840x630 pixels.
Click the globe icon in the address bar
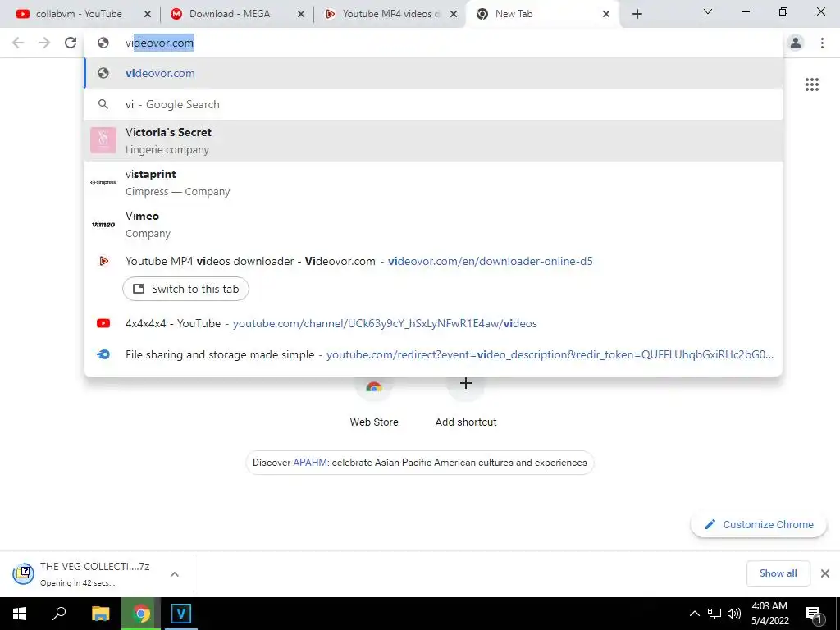(103, 43)
